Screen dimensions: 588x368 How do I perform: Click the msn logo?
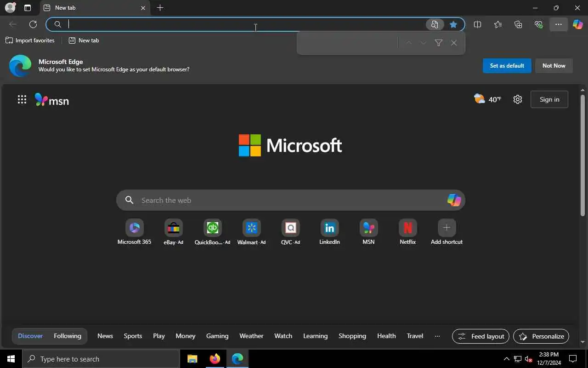coord(52,100)
